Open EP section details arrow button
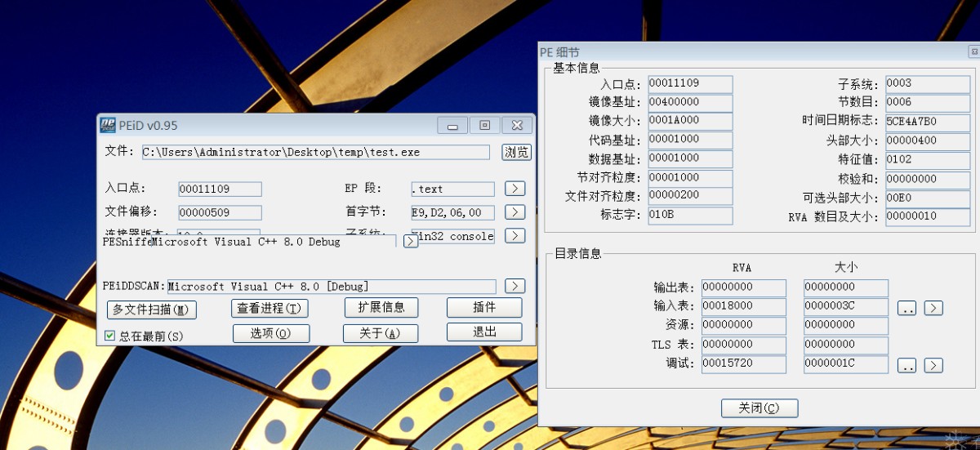The image size is (980, 450). [x=514, y=189]
